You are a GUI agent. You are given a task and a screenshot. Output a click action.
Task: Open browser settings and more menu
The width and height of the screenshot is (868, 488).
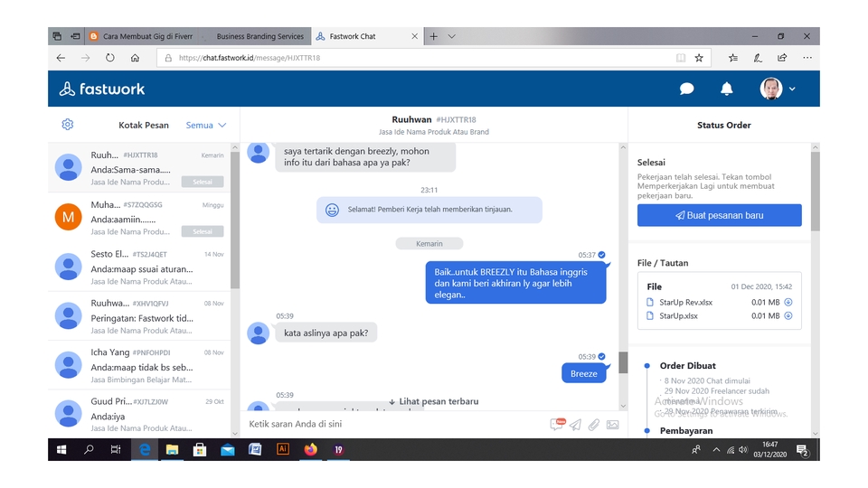click(x=807, y=58)
